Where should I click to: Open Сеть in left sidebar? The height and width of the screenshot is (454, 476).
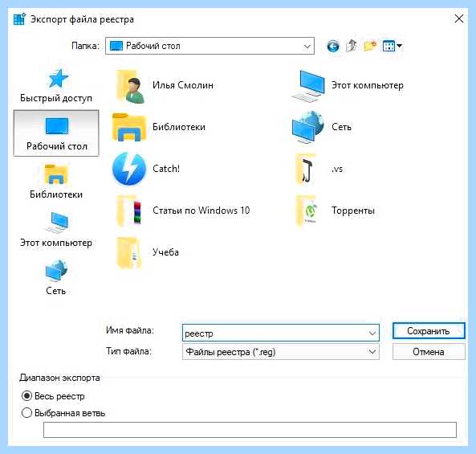[x=56, y=277]
